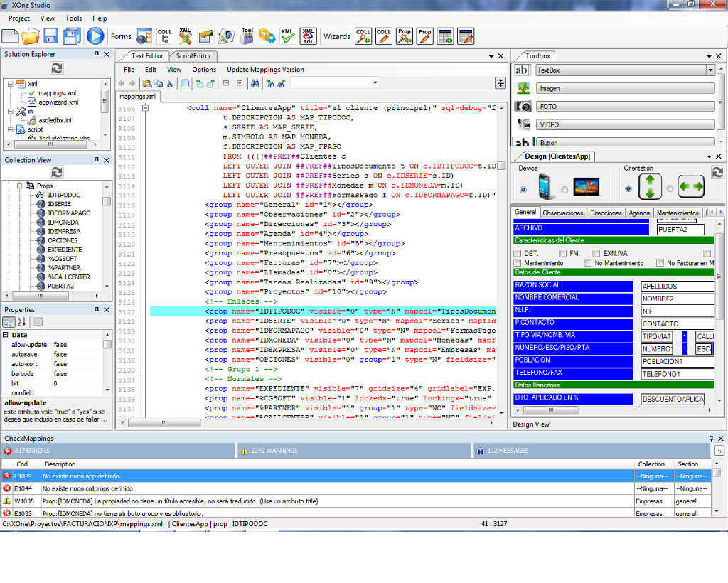The image size is (728, 583).
Task: Open project using the folder icon
Action: tap(31, 36)
